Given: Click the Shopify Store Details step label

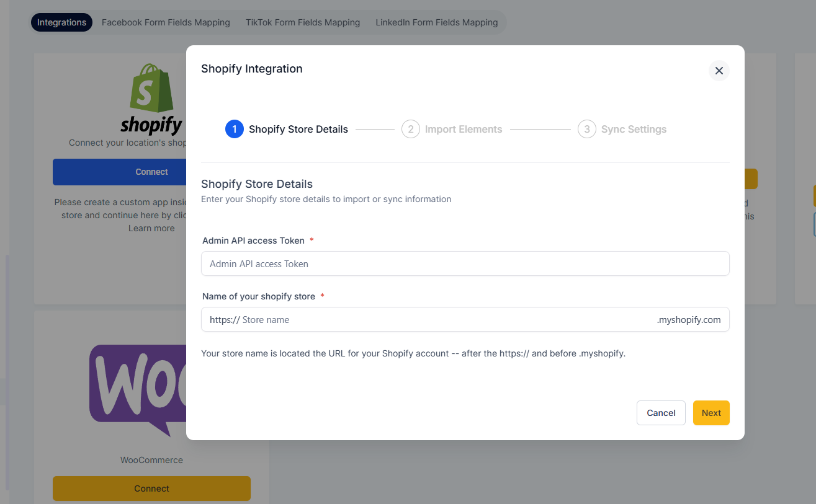Looking at the screenshot, I should [298, 130].
